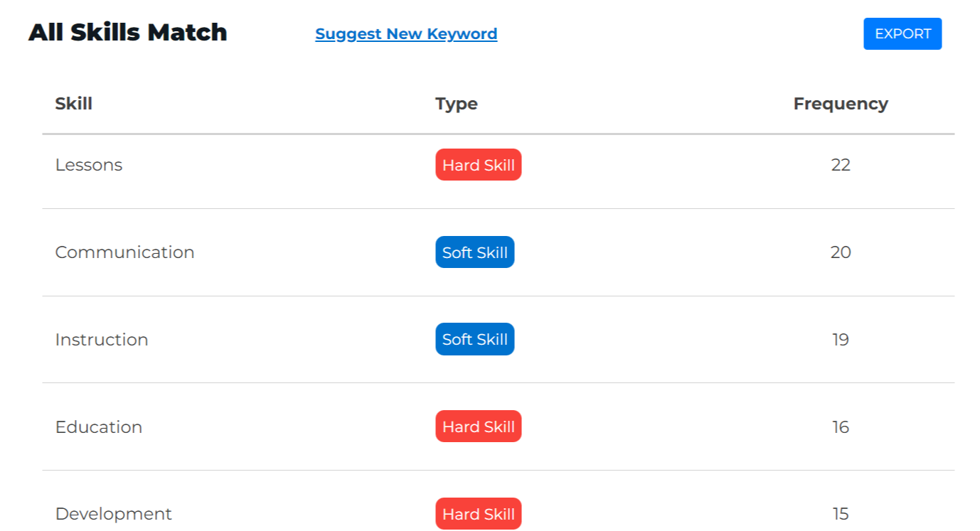
Task: Click the frequency value 19 for Instruction
Action: pos(841,340)
